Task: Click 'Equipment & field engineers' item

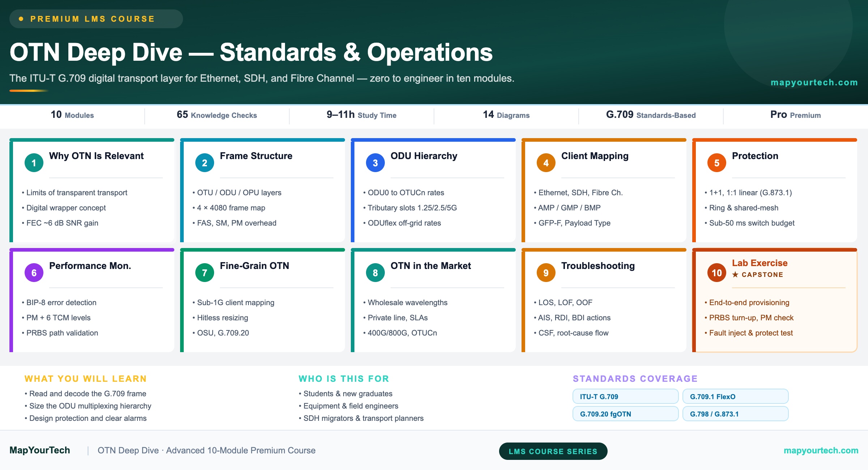Action: [x=349, y=406]
